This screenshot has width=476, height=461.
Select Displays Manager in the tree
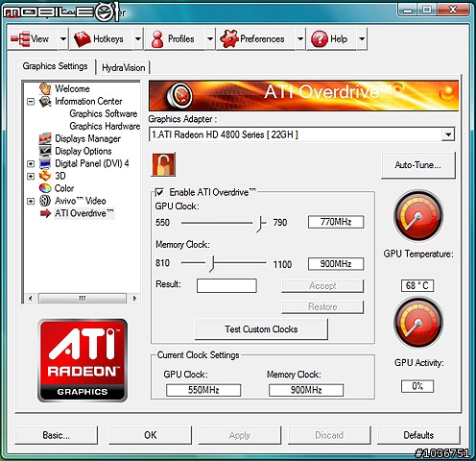point(87,138)
